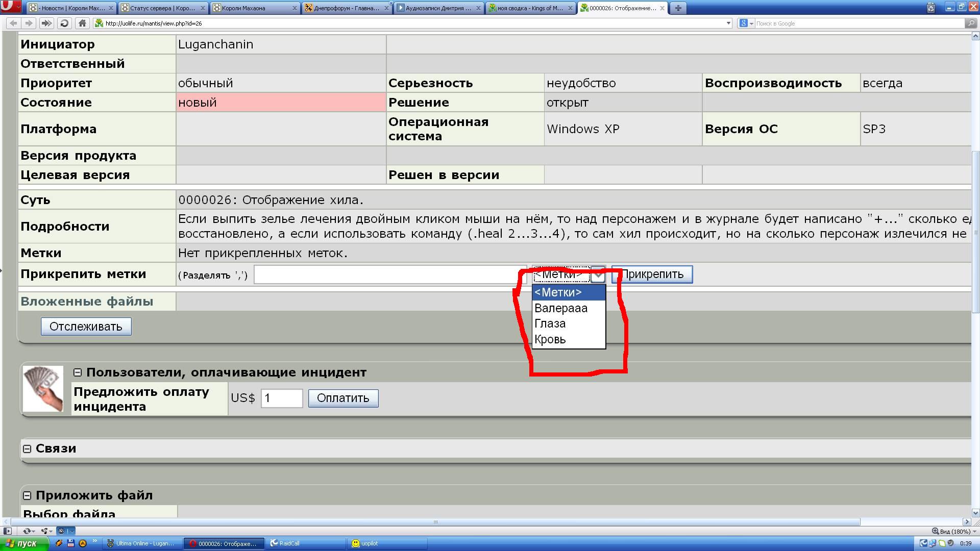The width and height of the screenshot is (980, 551).
Task: Click the Оплатить button
Action: (x=343, y=398)
